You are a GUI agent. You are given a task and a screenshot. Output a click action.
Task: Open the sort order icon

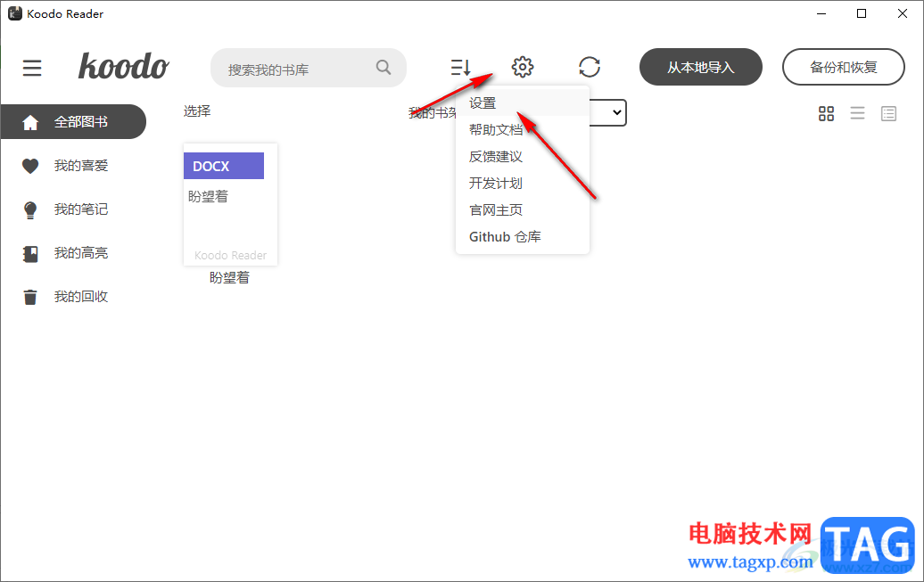(460, 67)
